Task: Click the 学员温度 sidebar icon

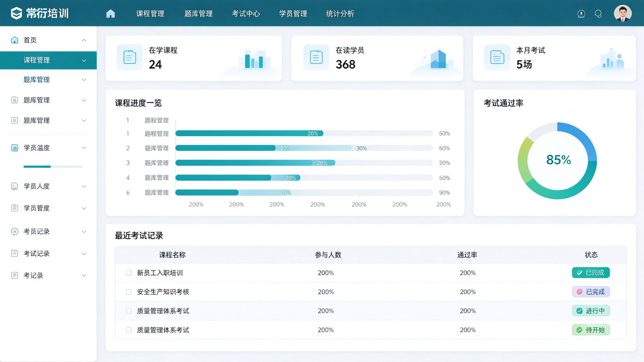Action: (x=15, y=148)
